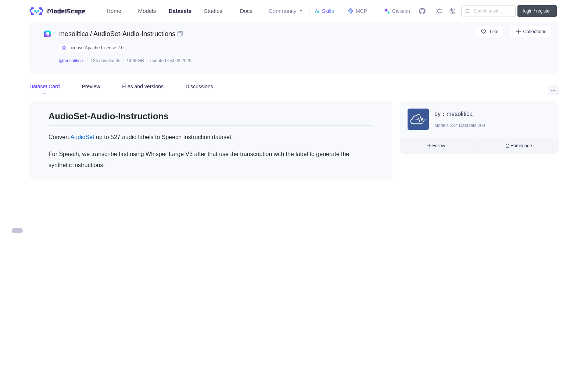This screenshot has height=368, width=588.
Task: Click the Skills icon link
Action: [x=325, y=11]
